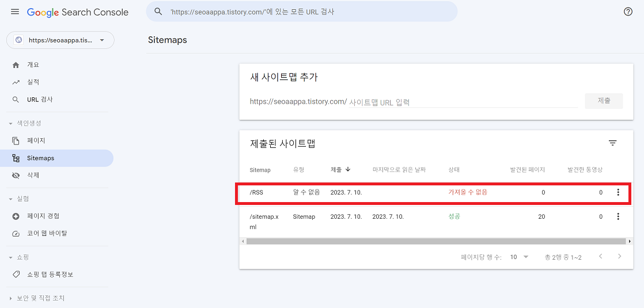Go to previous page of sitemaps table
Image resolution: width=644 pixels, height=308 pixels.
(600, 257)
